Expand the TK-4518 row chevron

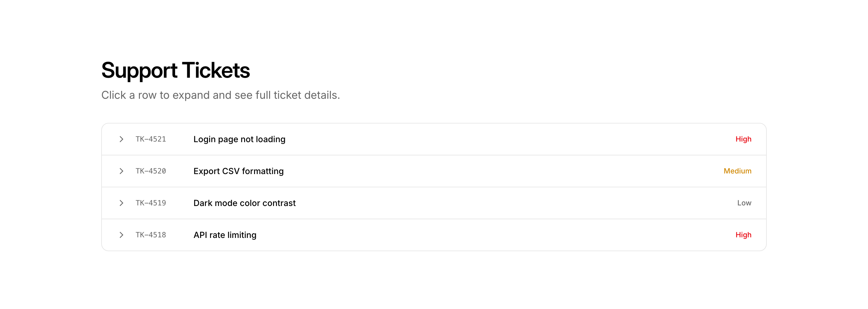tap(121, 235)
